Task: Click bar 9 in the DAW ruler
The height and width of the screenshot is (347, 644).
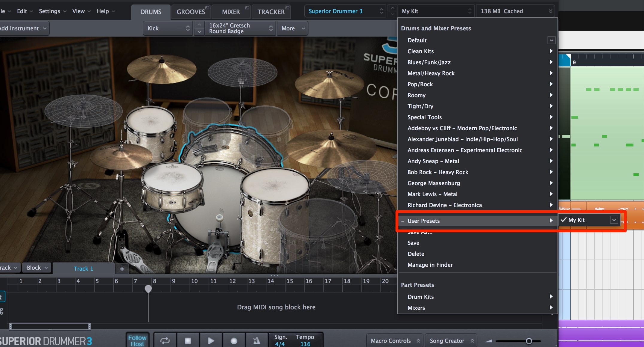Action: click(x=574, y=62)
